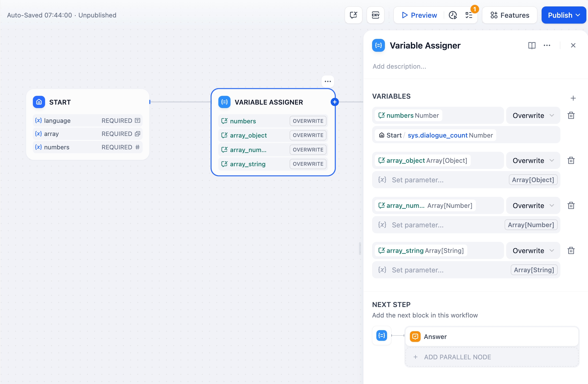Delete the array_object variable assignment

pos(571,161)
